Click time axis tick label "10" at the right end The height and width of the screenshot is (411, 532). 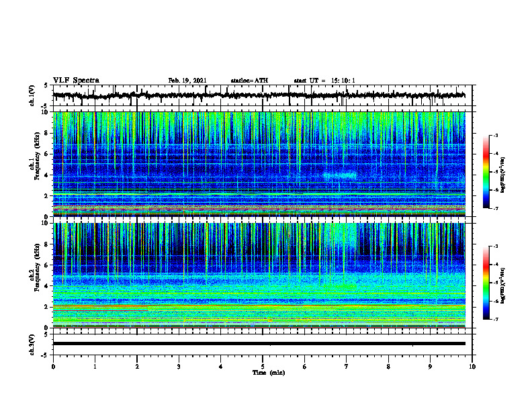pos(472,367)
